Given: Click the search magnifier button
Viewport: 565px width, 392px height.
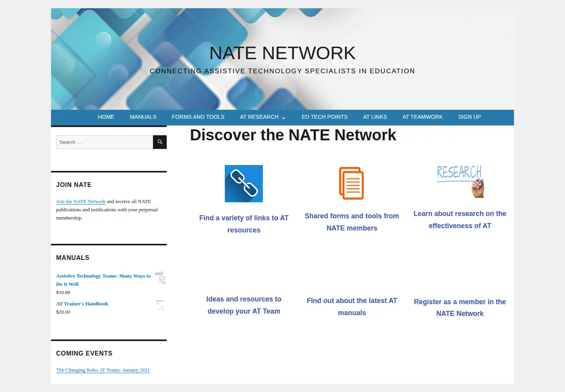Looking at the screenshot, I should [x=160, y=142].
